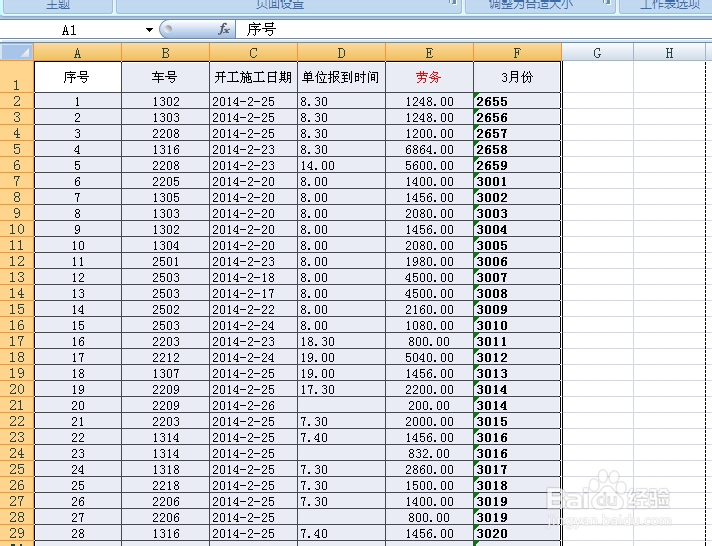
Task: Click car number cell 2501
Action: (x=165, y=261)
